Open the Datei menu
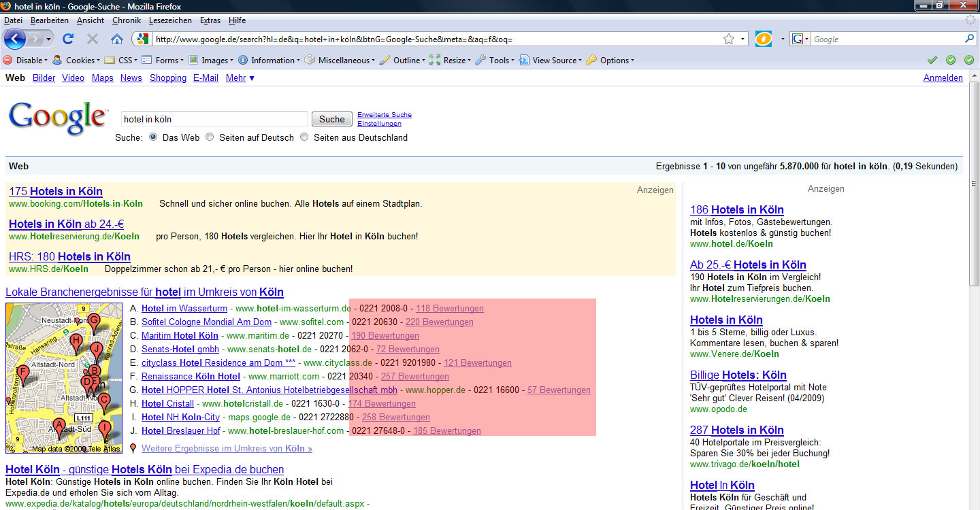980x510 pixels. click(13, 20)
